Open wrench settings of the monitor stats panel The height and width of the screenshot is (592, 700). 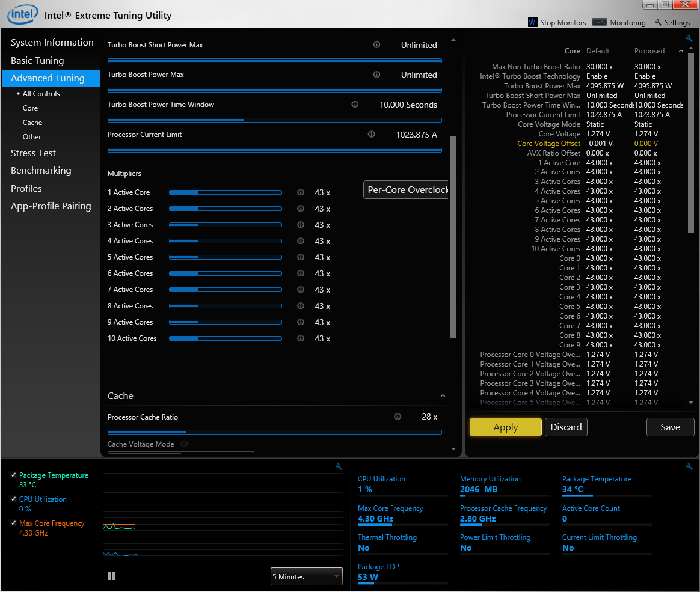point(689,466)
